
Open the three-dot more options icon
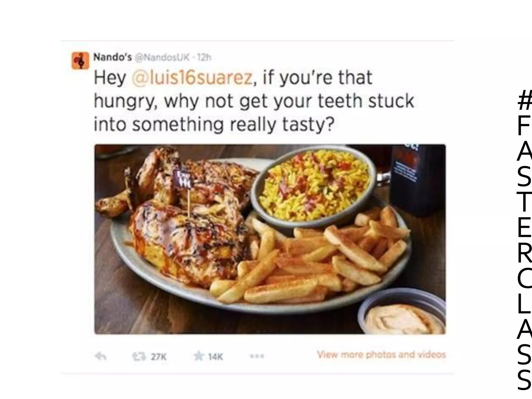point(257,356)
